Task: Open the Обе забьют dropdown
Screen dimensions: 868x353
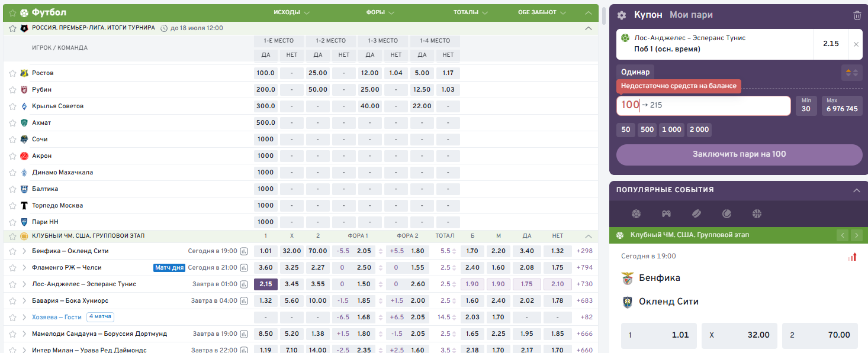Action: click(x=542, y=12)
